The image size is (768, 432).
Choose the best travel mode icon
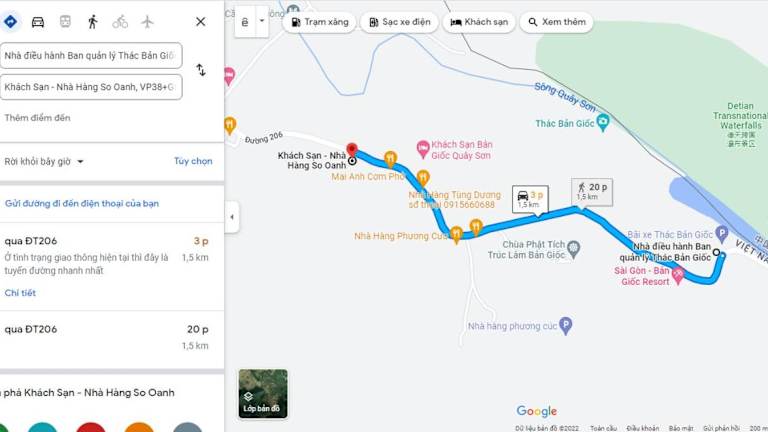click(10, 22)
